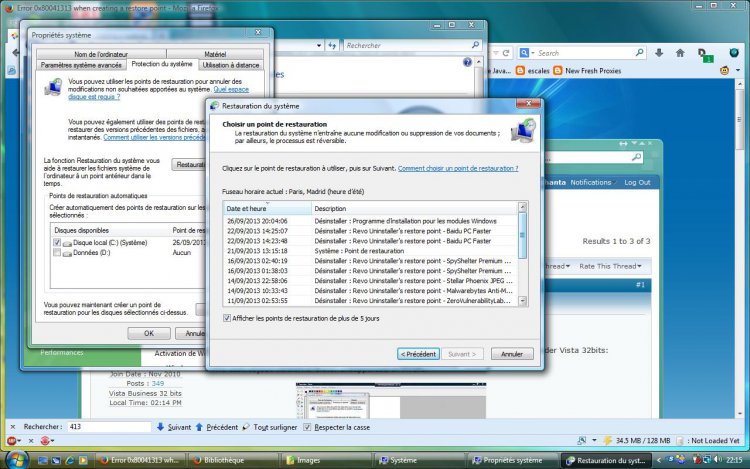This screenshot has width=750, height=469.
Task: Click the Tout surligner highlighter icon
Action: point(246,427)
